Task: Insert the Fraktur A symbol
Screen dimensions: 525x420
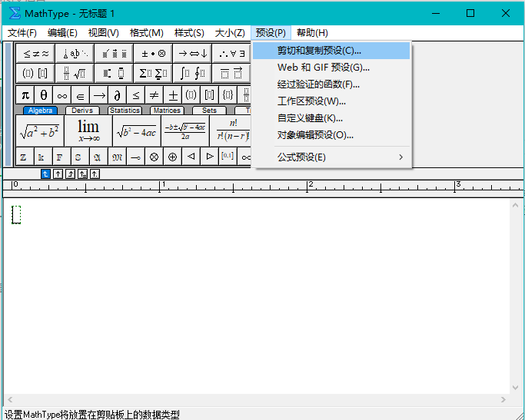Action: coord(97,157)
